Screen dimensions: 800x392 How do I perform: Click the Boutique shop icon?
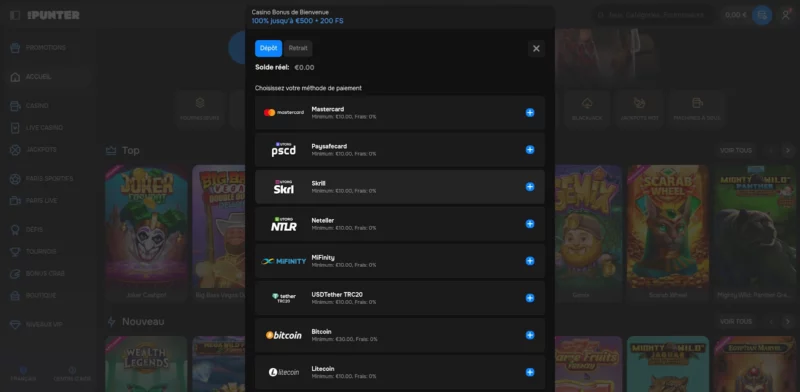pos(16,296)
